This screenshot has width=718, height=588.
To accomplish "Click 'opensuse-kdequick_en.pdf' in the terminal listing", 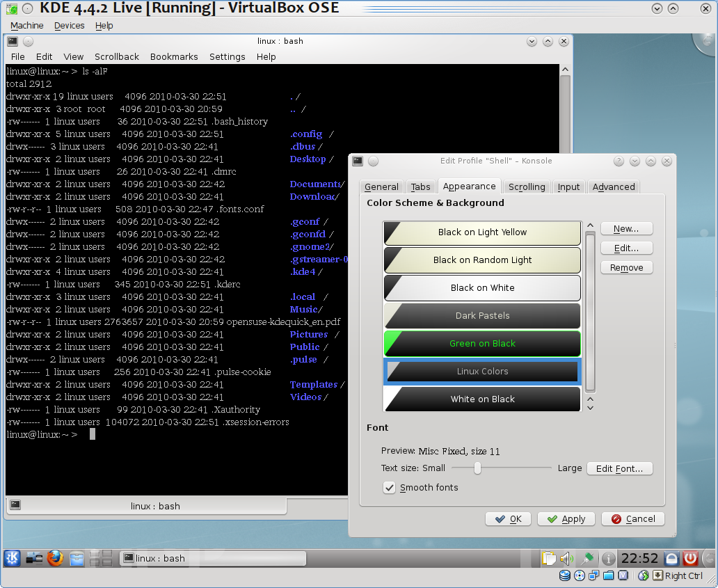I will pos(283,322).
